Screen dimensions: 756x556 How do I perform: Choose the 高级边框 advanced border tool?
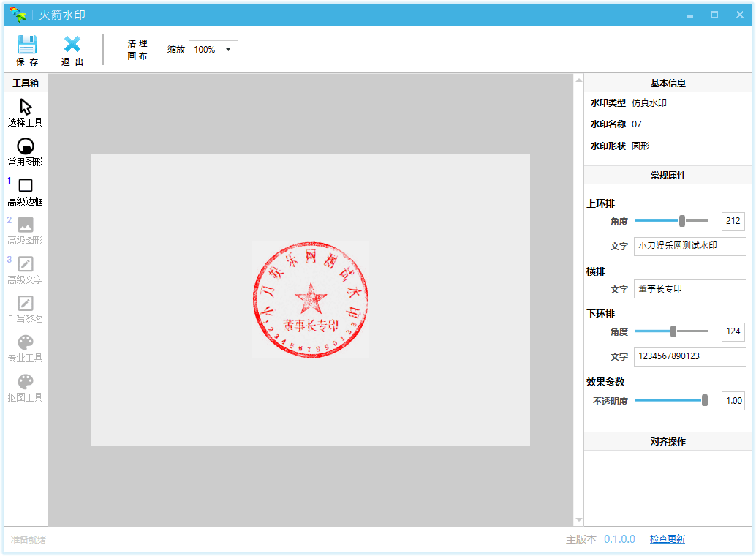[26, 186]
